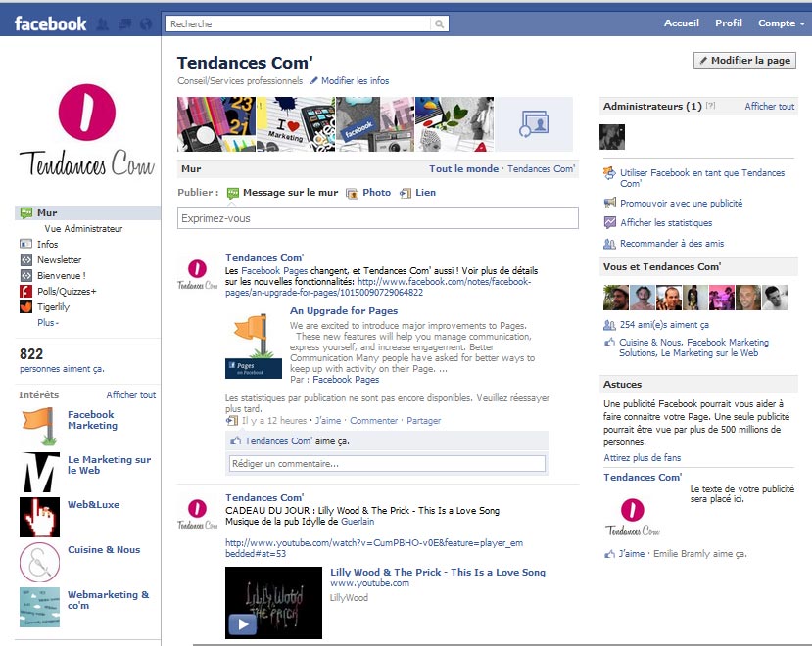
Task: Click the administrator profile thumbnail
Action: click(612, 137)
